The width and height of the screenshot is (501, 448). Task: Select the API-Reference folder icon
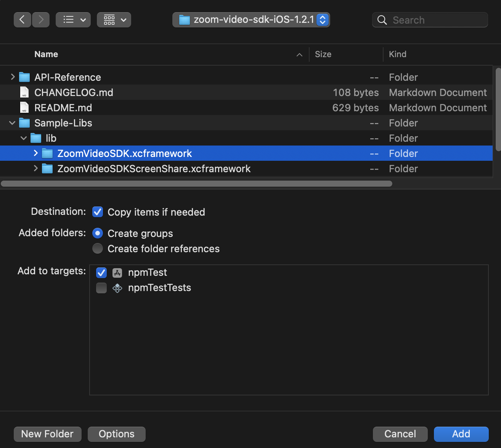[x=24, y=77]
